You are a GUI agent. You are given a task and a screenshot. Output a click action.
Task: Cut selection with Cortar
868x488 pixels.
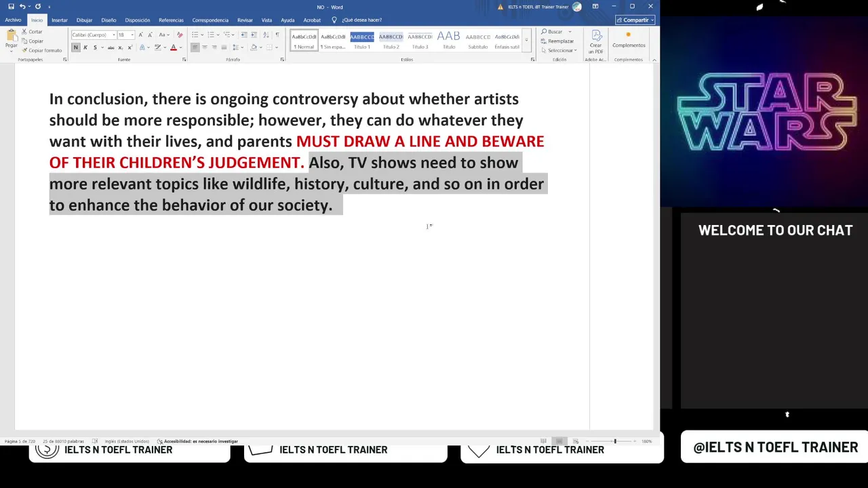[x=32, y=32]
